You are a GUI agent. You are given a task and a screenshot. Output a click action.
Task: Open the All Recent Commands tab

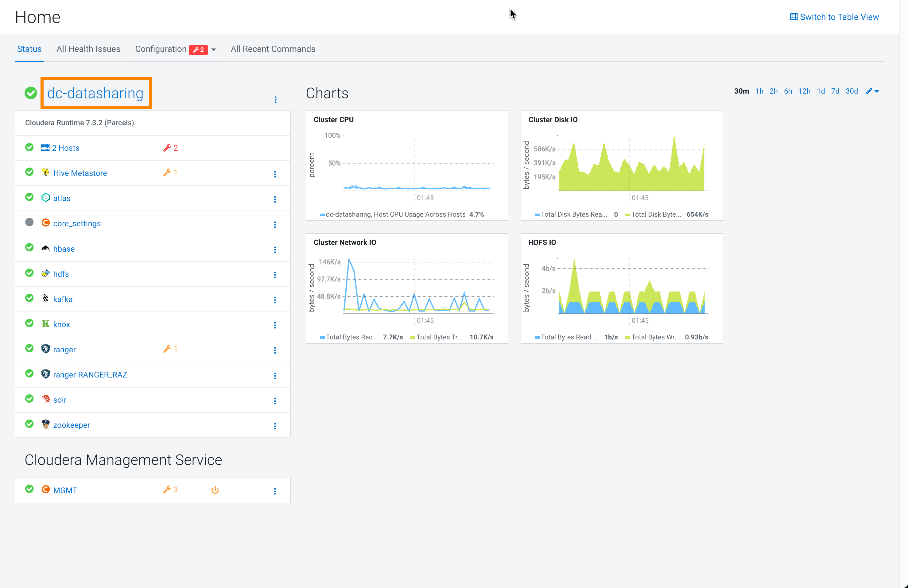273,49
